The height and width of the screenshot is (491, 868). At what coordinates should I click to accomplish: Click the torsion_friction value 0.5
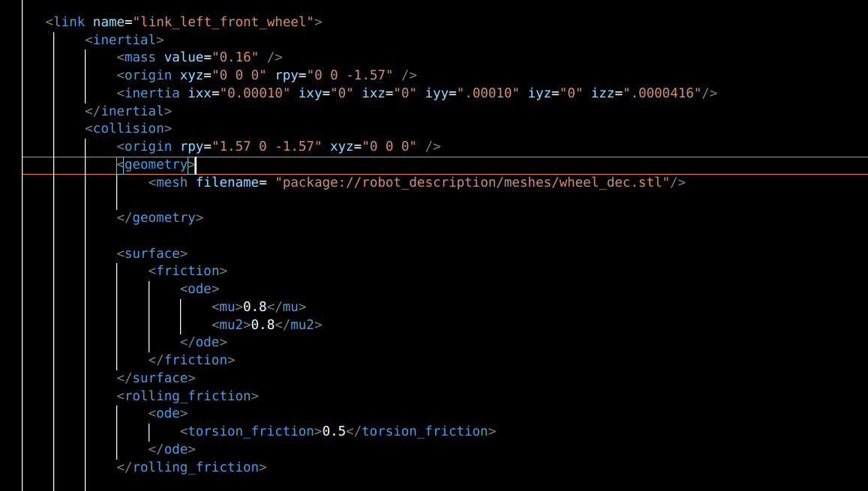[x=334, y=431]
